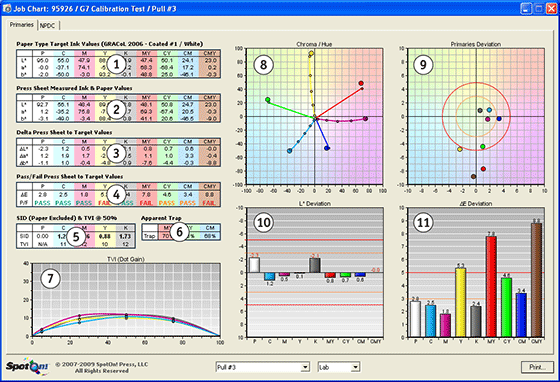Click callout marker 9 on Primaries Deviation
This screenshot has width=560, height=382.
point(423,65)
